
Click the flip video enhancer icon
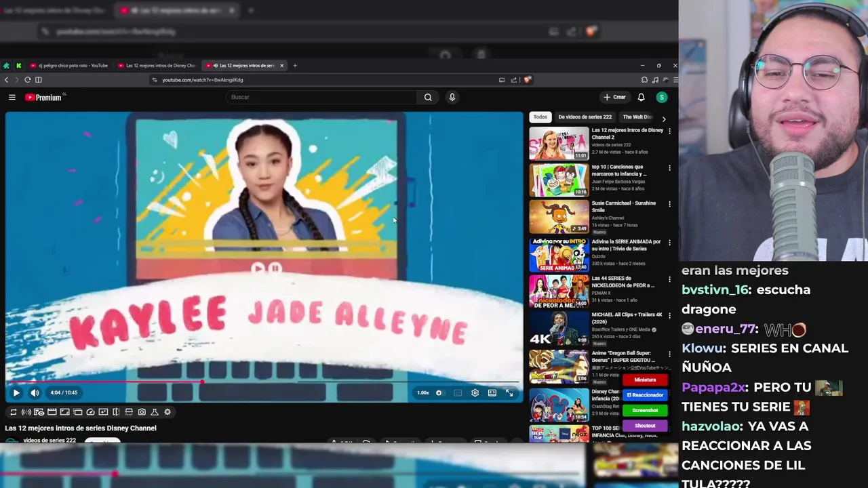pos(116,412)
